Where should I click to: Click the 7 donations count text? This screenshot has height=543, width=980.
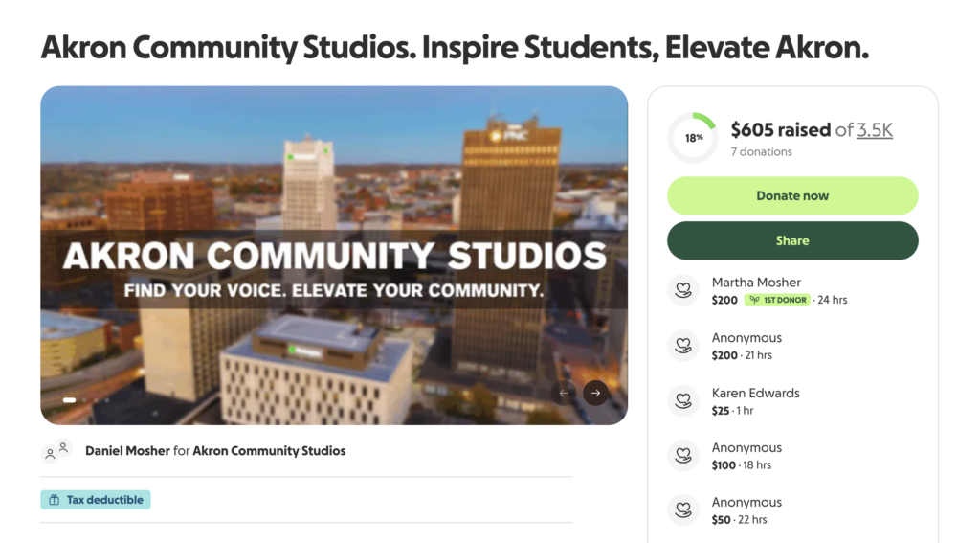pyautogui.click(x=761, y=151)
